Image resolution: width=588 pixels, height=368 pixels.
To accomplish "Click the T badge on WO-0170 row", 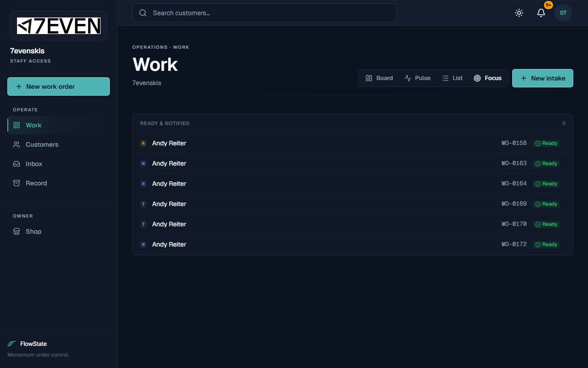I will 143,224.
